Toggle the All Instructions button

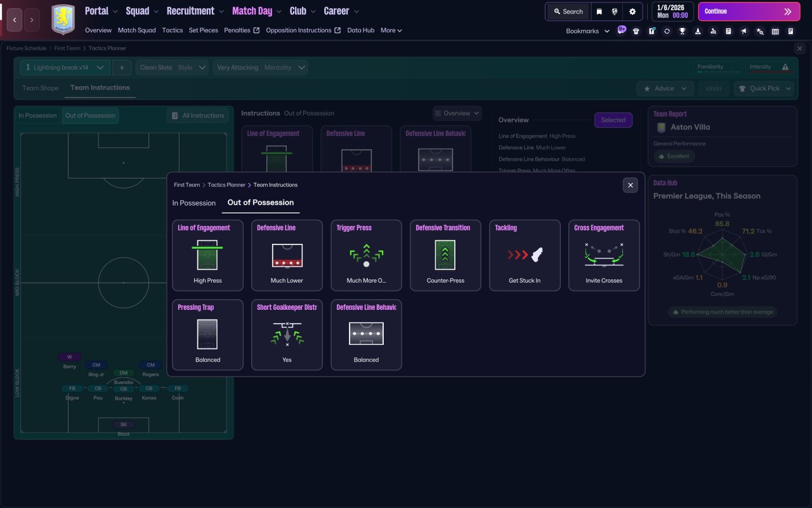click(197, 116)
